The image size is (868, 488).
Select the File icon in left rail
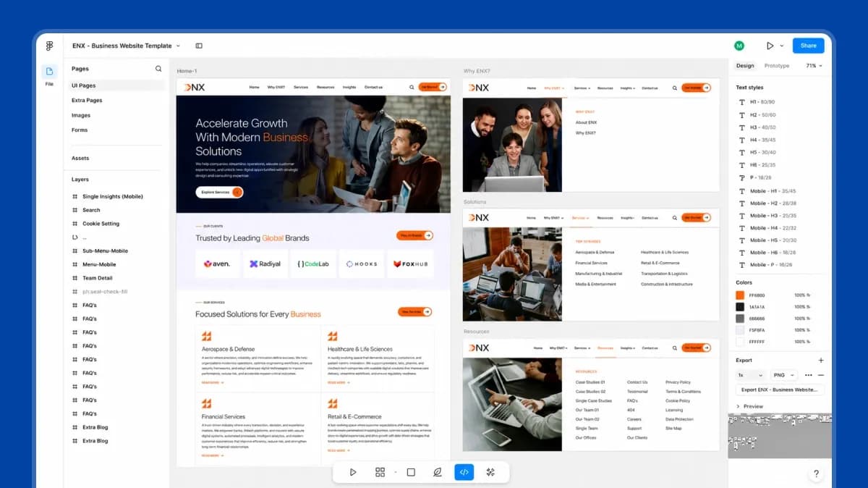pyautogui.click(x=49, y=72)
